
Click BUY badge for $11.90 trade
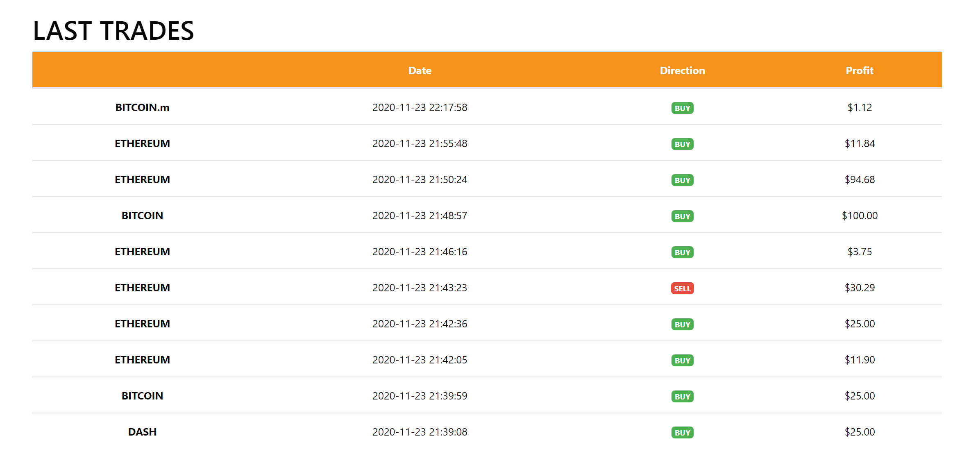coord(682,361)
